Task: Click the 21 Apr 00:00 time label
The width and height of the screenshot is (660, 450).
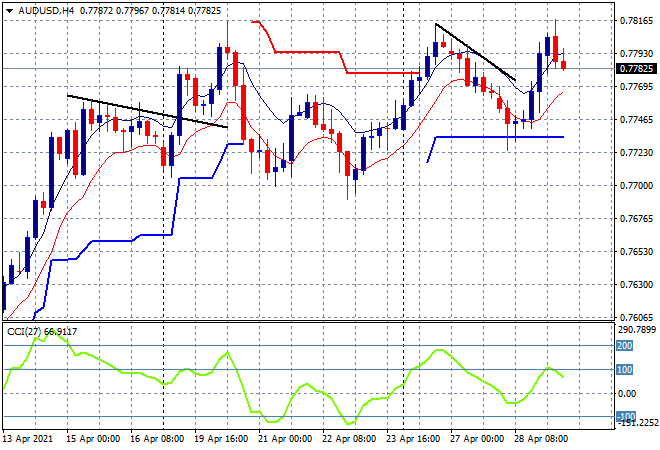Action: point(285,439)
